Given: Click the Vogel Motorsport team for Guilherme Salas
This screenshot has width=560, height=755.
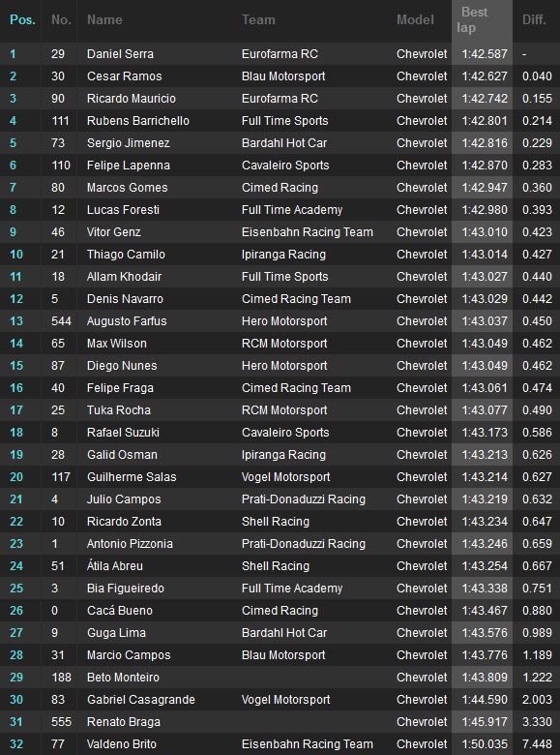Looking at the screenshot, I should [x=285, y=477].
